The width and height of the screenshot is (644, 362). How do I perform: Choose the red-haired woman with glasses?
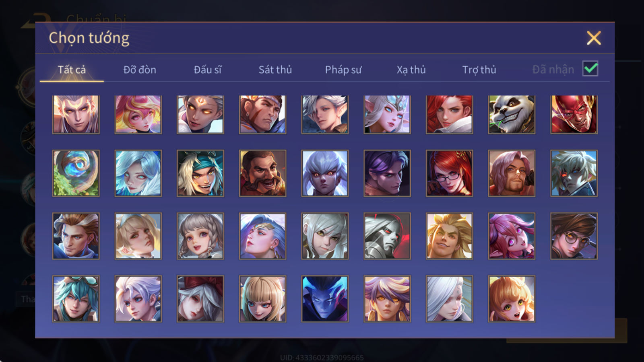(449, 173)
